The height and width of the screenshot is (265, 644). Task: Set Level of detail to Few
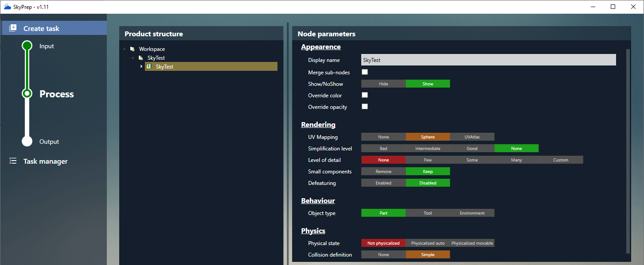pos(428,160)
